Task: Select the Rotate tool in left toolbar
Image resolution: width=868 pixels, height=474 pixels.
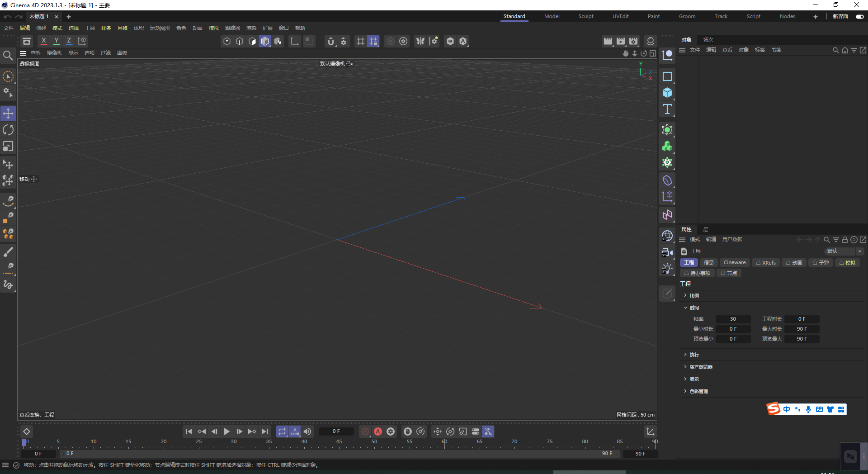Action: tap(8, 130)
